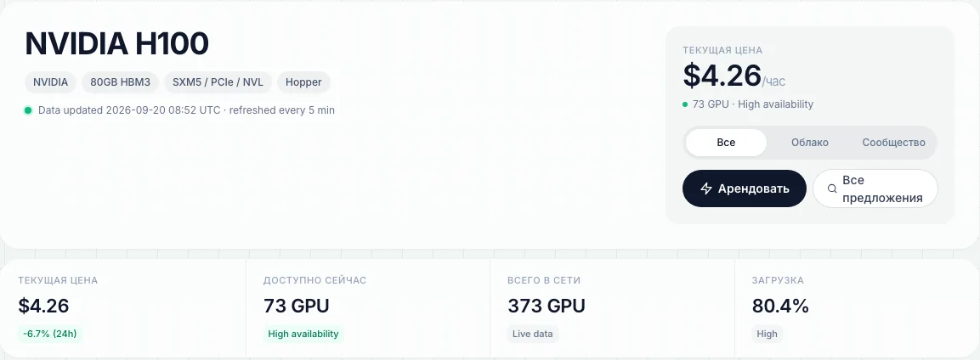Image resolution: width=980 pixels, height=360 pixels.
Task: Click the -6.7% (24h) price change badge
Action: point(50,334)
